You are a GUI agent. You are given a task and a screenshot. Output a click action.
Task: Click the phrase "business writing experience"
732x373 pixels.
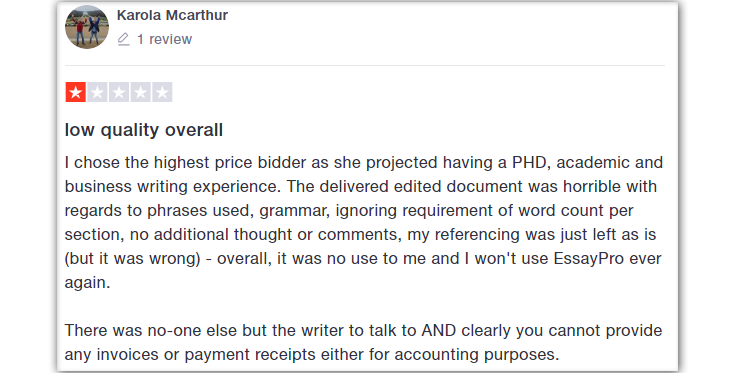point(173,187)
